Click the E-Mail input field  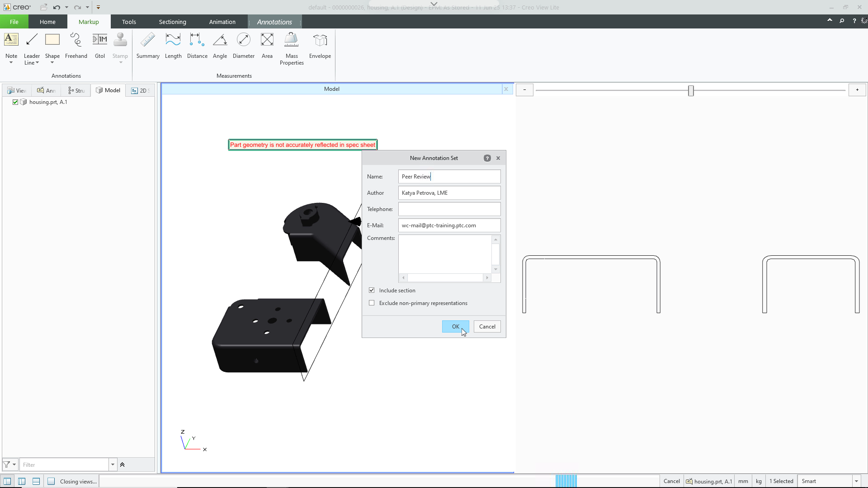click(x=449, y=225)
